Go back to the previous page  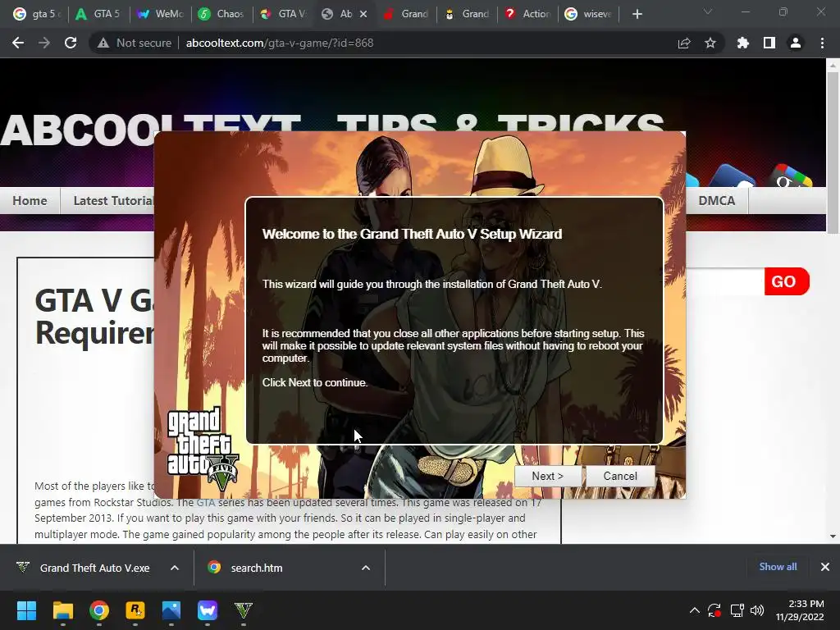click(18, 43)
